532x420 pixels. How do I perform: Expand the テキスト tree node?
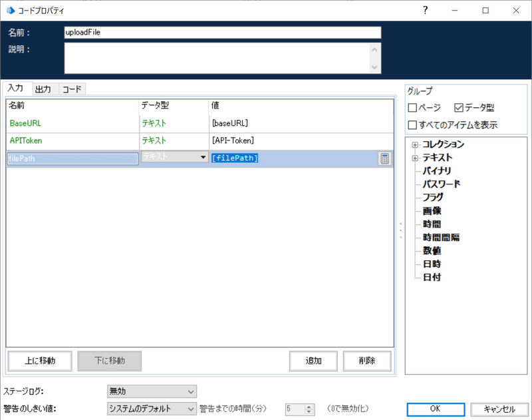[x=415, y=158]
